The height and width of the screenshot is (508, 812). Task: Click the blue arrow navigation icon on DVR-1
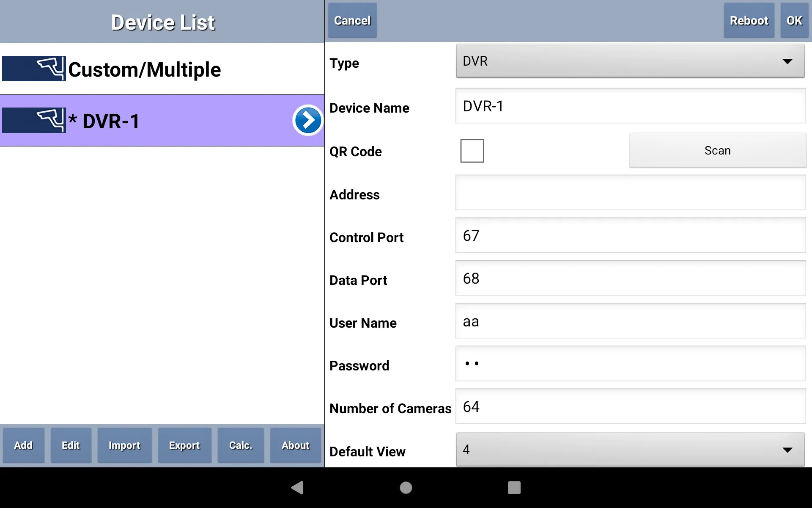point(307,120)
